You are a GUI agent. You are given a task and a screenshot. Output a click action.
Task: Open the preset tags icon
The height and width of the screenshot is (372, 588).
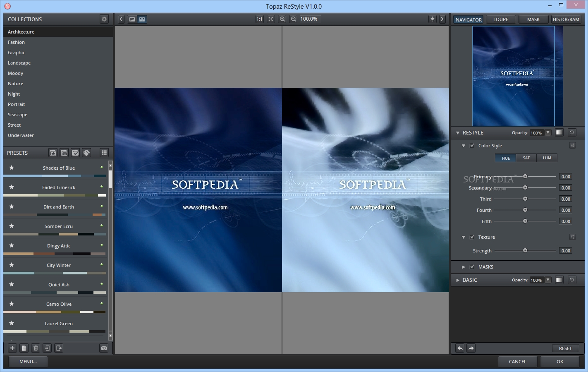[86, 153]
